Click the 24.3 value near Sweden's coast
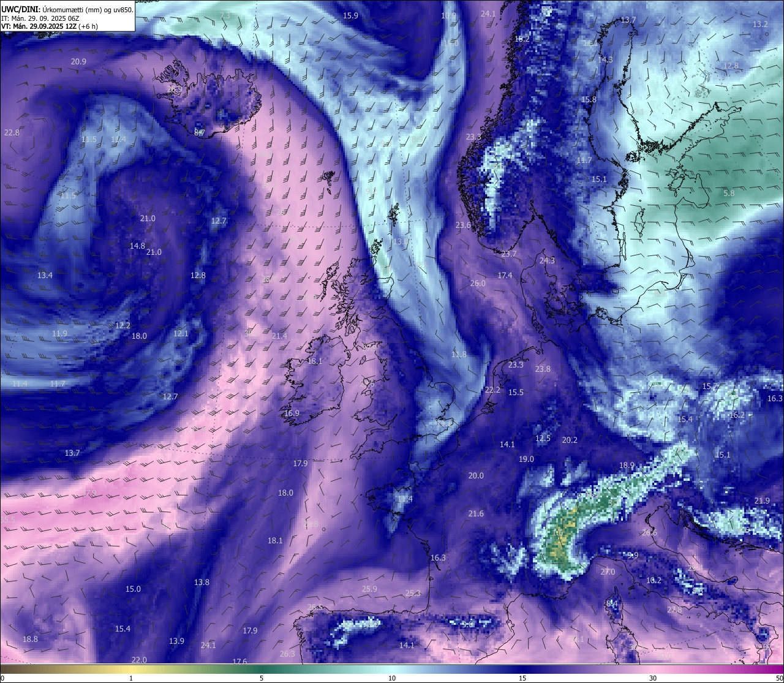784x683 pixels. coord(547,261)
